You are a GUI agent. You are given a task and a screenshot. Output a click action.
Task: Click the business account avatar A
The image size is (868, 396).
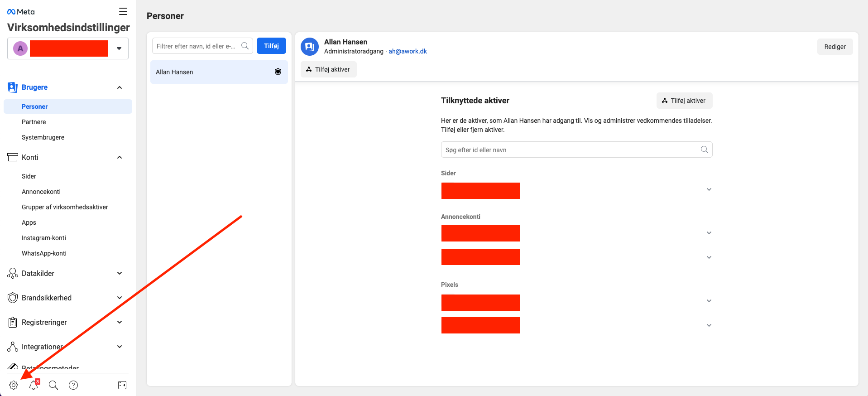[20, 48]
